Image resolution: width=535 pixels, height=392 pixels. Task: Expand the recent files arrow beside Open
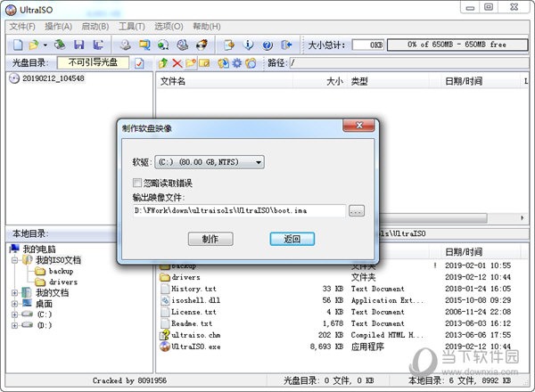click(45, 45)
